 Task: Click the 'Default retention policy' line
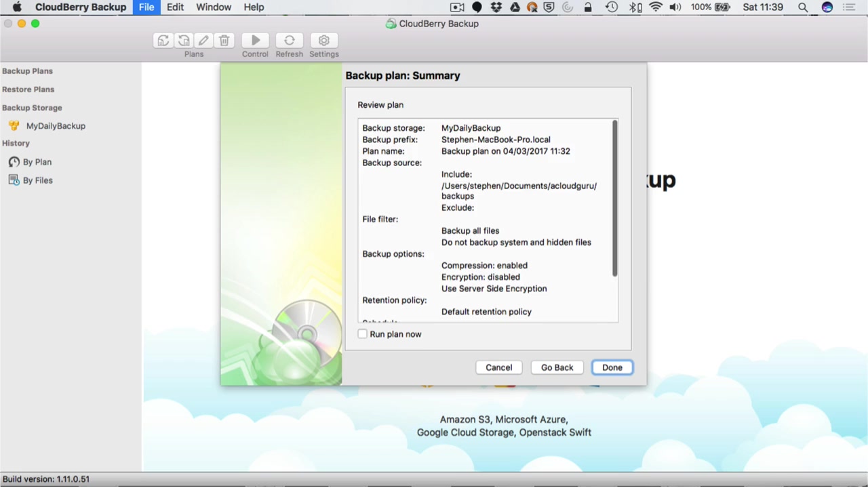(x=486, y=312)
